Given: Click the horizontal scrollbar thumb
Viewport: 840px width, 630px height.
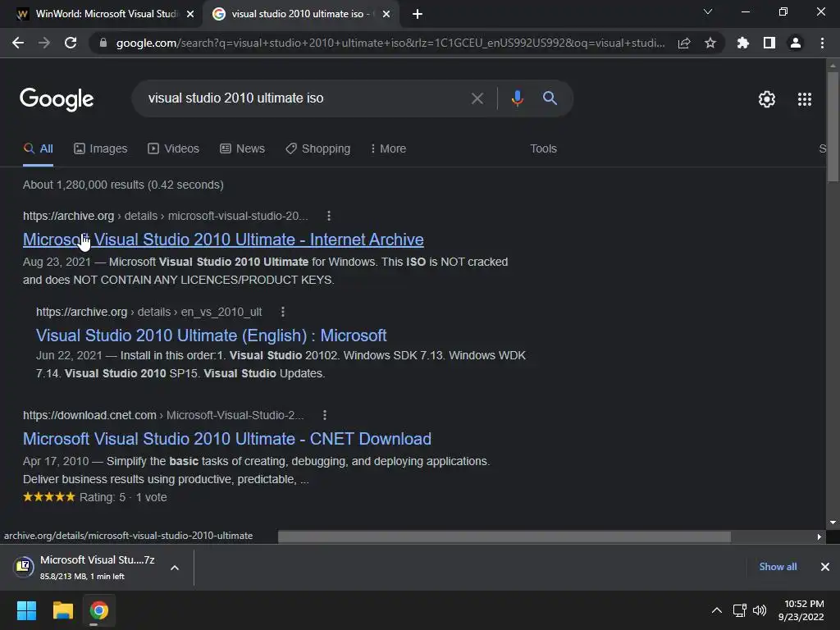Looking at the screenshot, I should 504,536.
